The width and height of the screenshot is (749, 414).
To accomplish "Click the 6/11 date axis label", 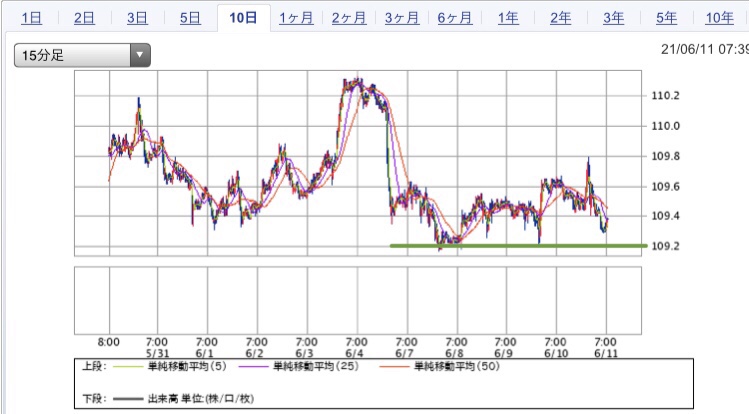I will 606,354.
